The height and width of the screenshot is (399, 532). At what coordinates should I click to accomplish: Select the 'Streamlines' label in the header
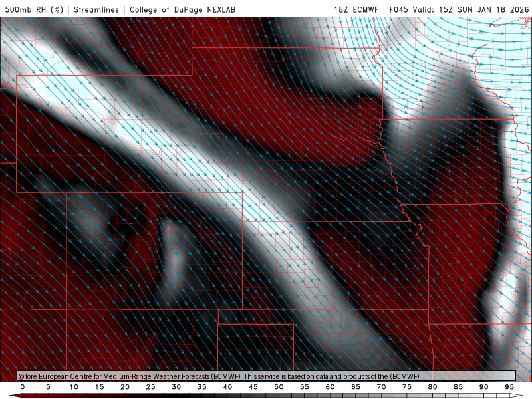tap(96, 9)
